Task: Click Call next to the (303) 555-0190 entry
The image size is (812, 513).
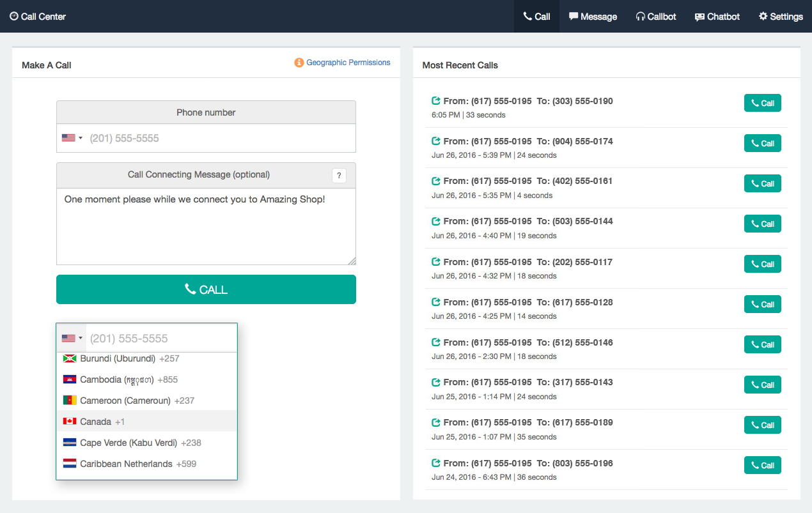Action: point(762,103)
